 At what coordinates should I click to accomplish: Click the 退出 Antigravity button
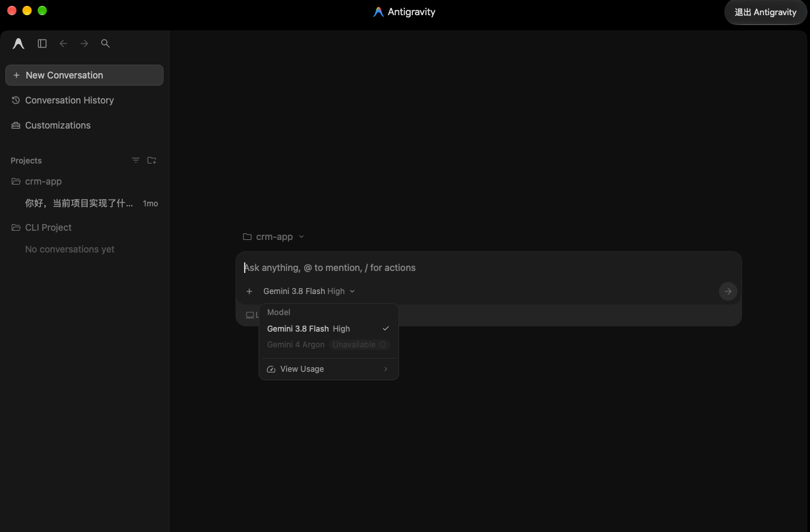tap(766, 13)
